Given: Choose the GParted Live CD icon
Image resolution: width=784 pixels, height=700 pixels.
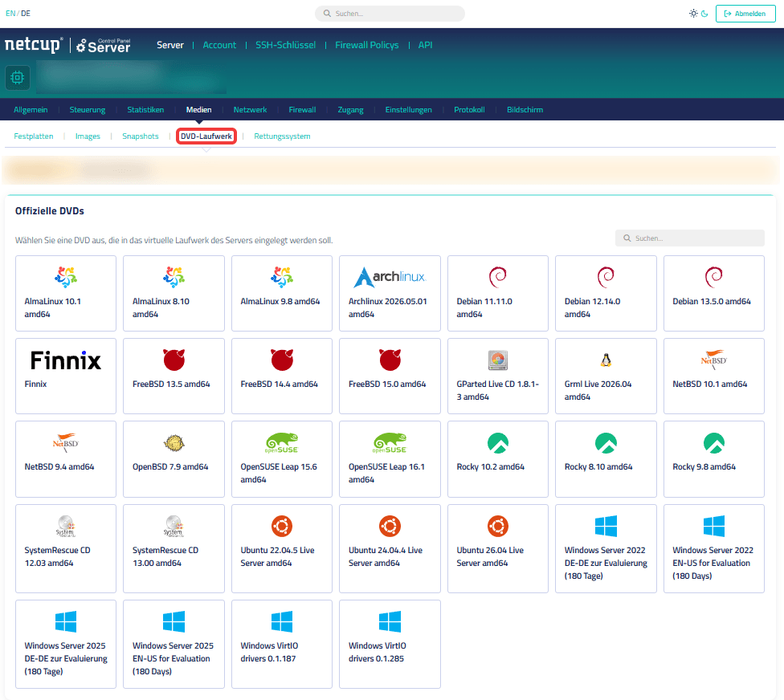Looking at the screenshot, I should point(498,360).
